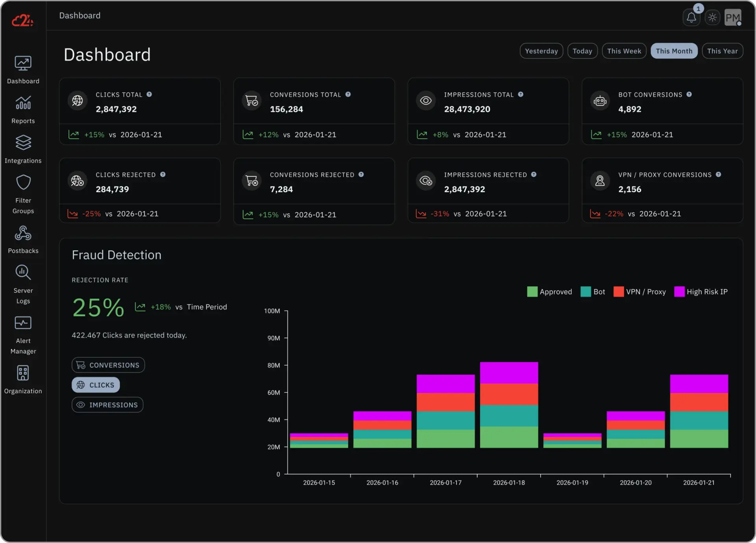Click the Yesterday filter button
The height and width of the screenshot is (543, 756).
pos(541,51)
